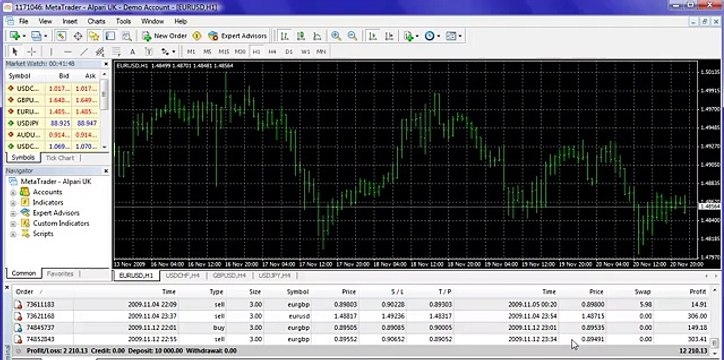
Task: Open the New Chart dropdown arrow
Action: pos(24,36)
